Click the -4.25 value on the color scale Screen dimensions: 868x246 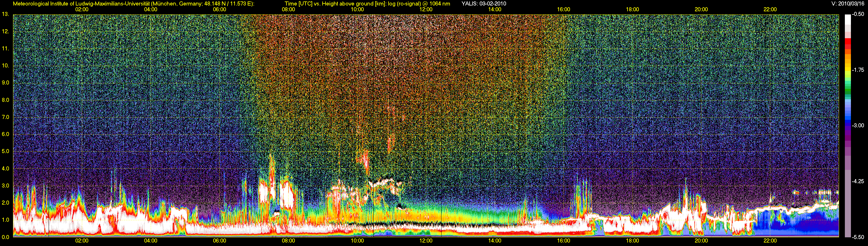pos(858,181)
